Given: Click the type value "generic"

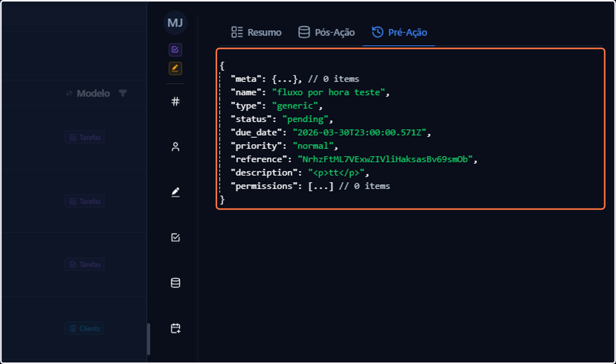Looking at the screenshot, I should (x=295, y=106).
